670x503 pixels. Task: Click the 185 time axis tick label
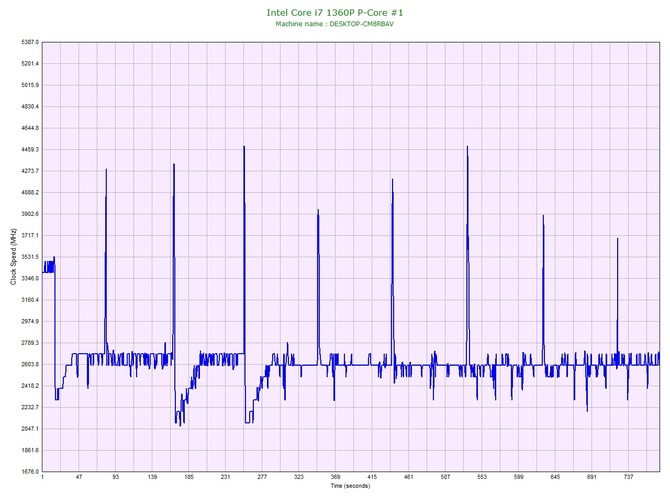click(189, 477)
